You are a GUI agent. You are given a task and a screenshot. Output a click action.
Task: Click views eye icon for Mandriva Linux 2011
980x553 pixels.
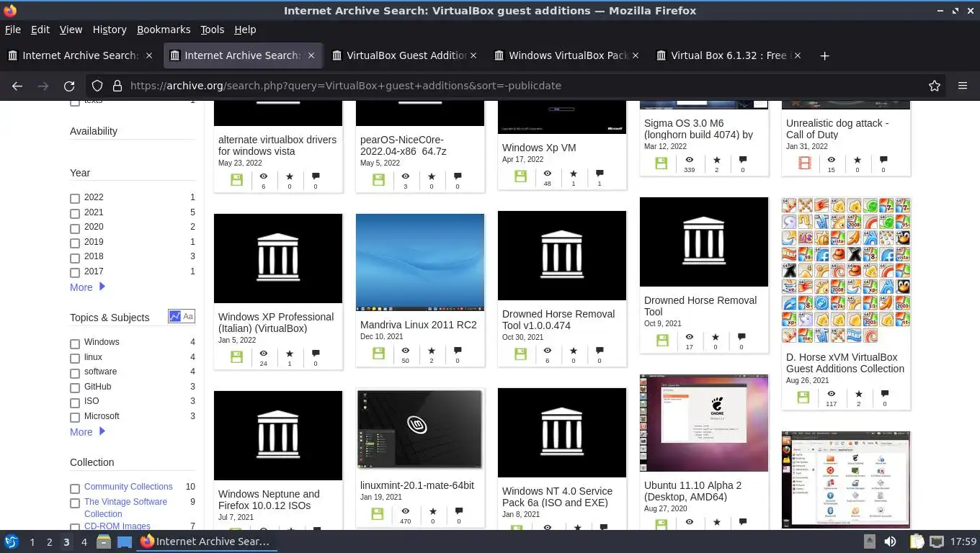405,351
